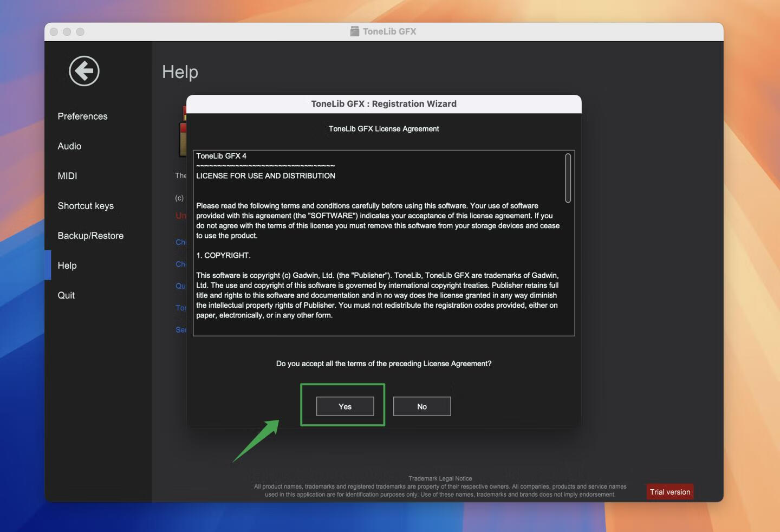This screenshot has width=780, height=532.
Task: Click the Trial version badge
Action: coord(670,492)
